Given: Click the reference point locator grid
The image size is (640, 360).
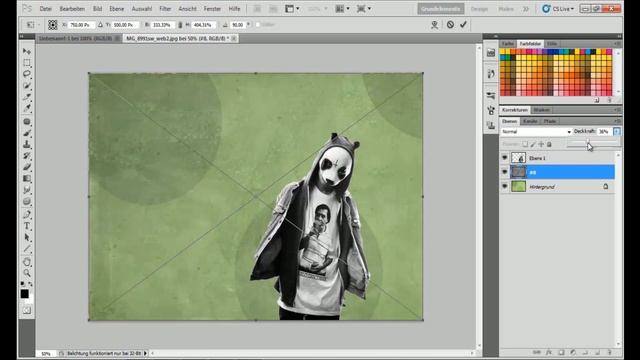Looking at the screenshot, I should [x=53, y=25].
